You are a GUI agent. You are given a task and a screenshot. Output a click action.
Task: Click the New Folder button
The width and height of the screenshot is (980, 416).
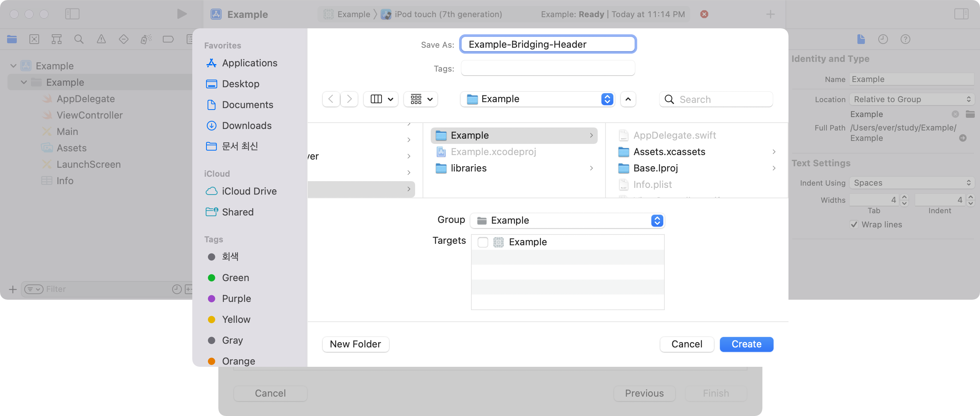pos(355,344)
